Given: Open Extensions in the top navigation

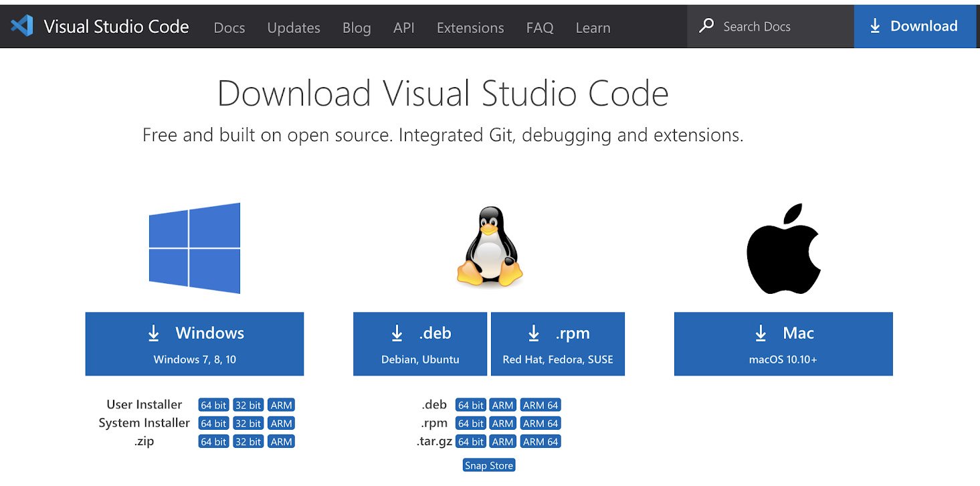Looking at the screenshot, I should pos(470,27).
